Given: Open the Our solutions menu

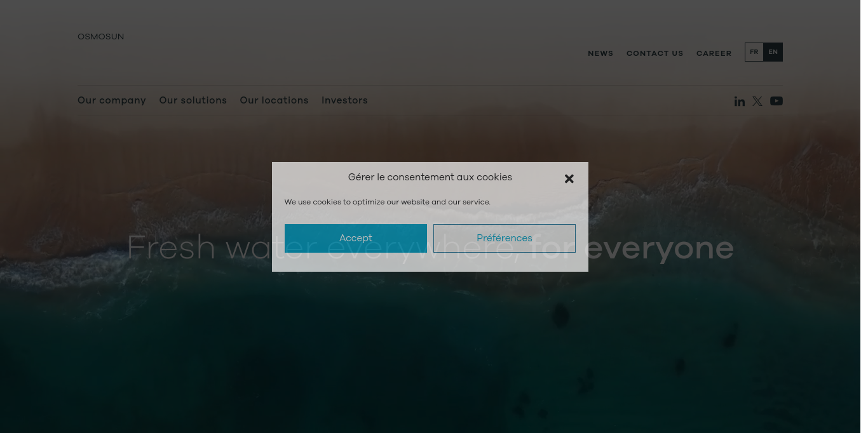Looking at the screenshot, I should (x=193, y=100).
